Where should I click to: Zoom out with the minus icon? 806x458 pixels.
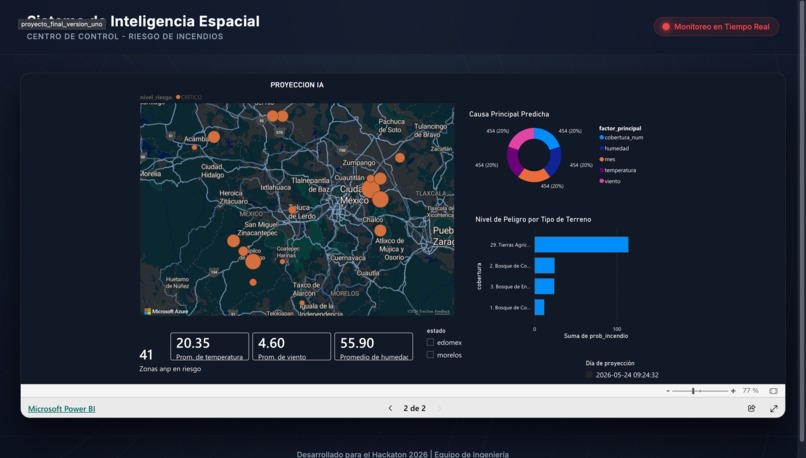pos(668,391)
